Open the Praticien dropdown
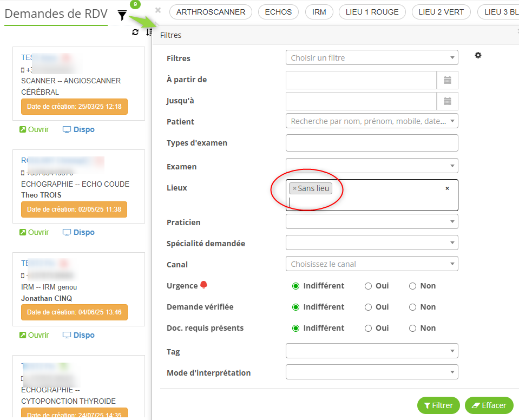 point(371,222)
